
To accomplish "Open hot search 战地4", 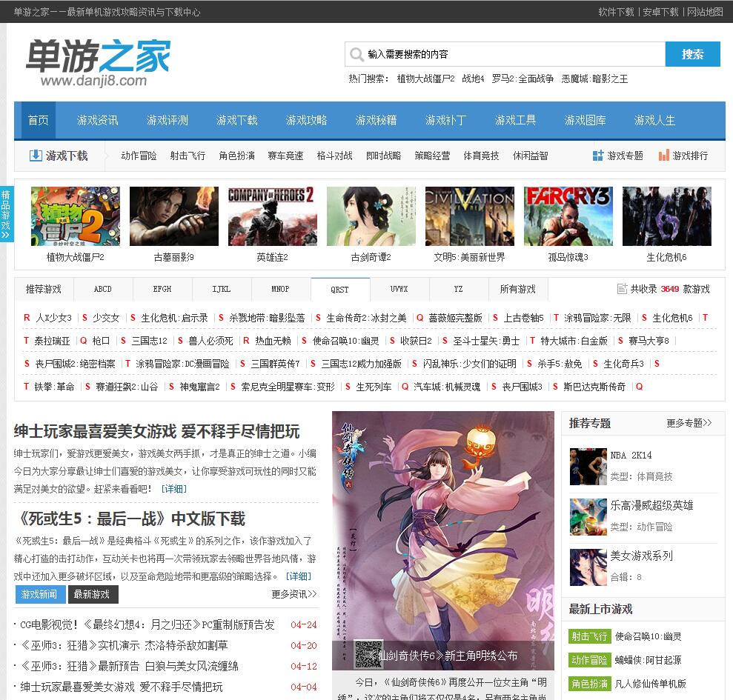I will [x=473, y=79].
